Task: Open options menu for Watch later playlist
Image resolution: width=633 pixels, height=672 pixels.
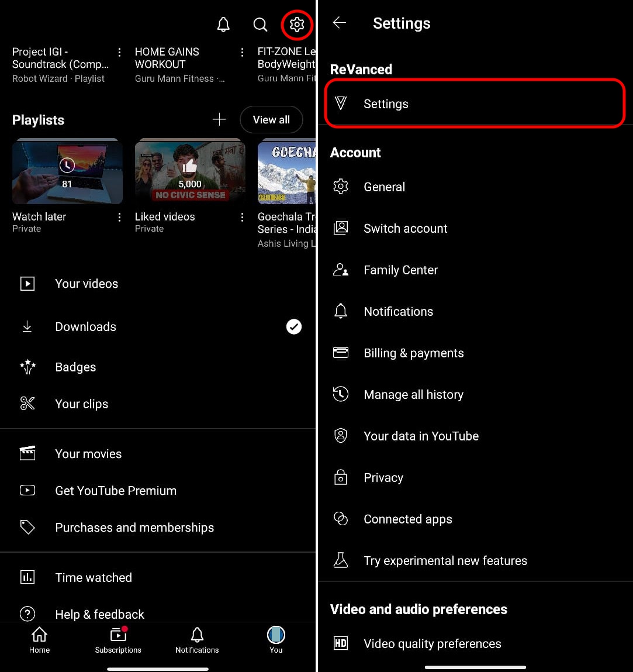Action: point(120,218)
